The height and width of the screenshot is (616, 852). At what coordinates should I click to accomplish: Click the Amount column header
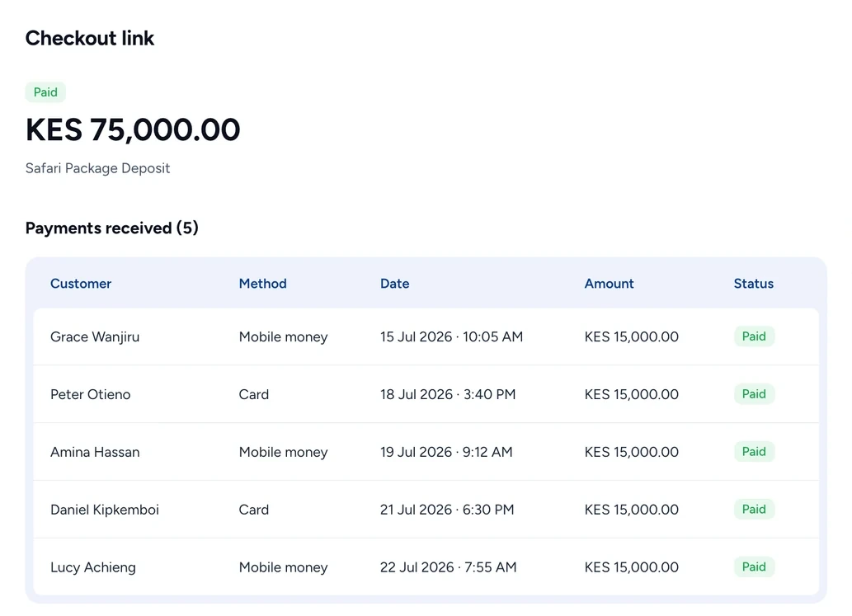point(610,284)
